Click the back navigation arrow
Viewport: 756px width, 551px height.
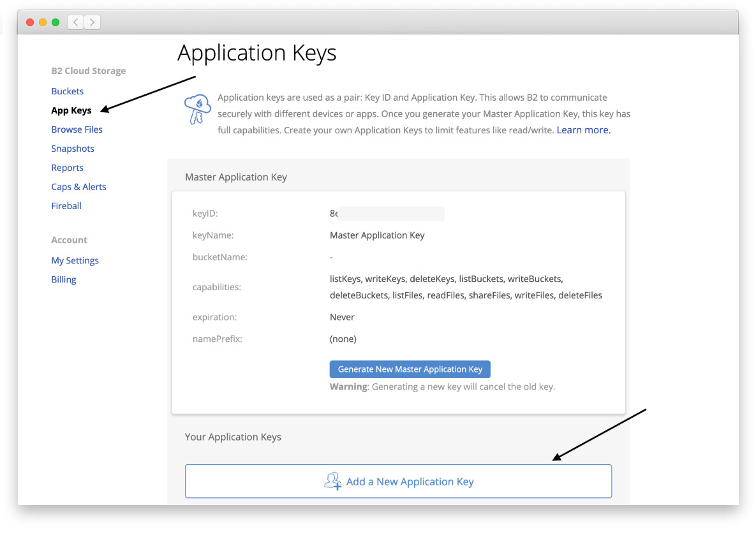[x=76, y=22]
